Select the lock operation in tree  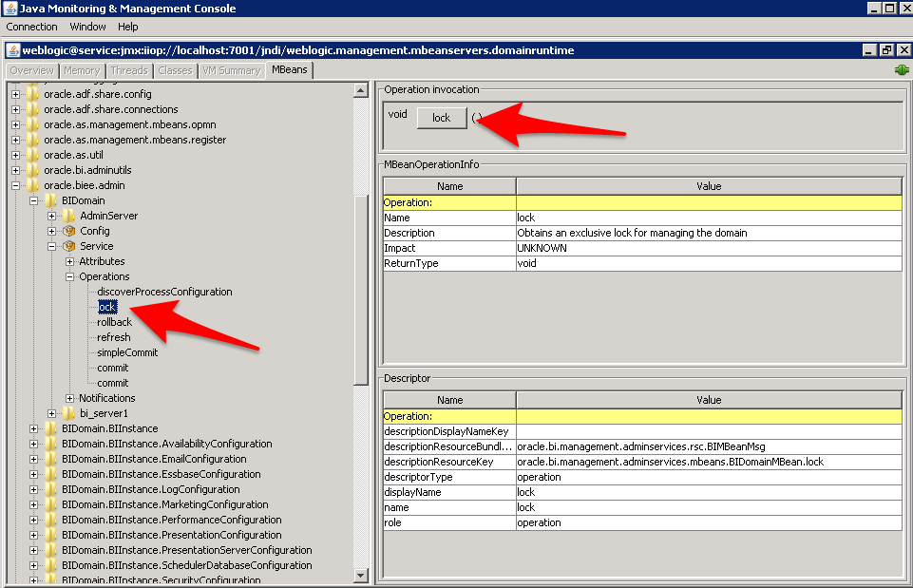107,307
